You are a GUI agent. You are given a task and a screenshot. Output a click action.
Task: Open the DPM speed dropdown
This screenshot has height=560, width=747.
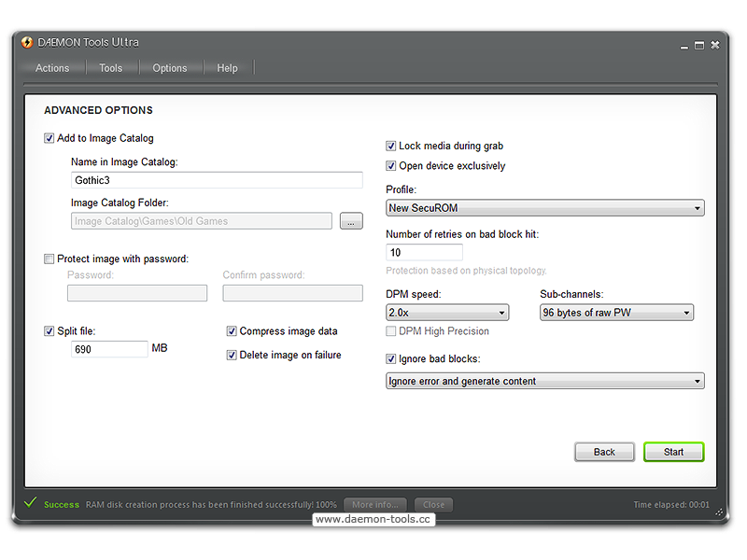(447, 313)
